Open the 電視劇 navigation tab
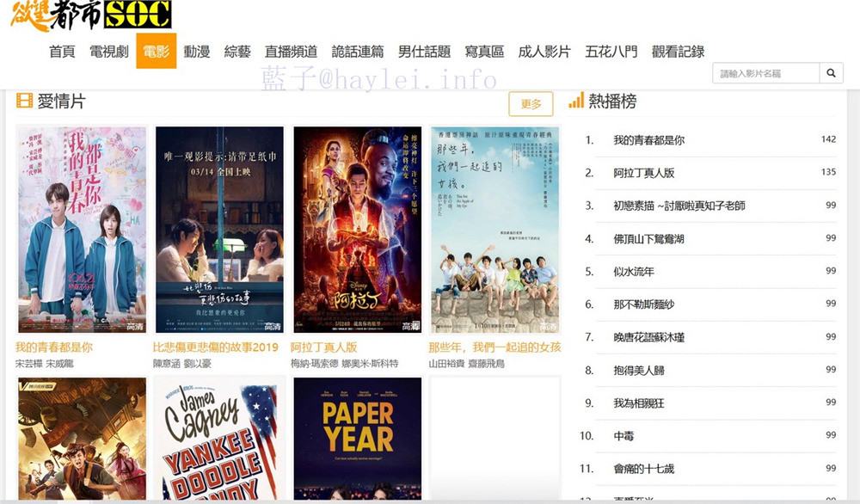This screenshot has height=504, width=860. click(x=108, y=52)
